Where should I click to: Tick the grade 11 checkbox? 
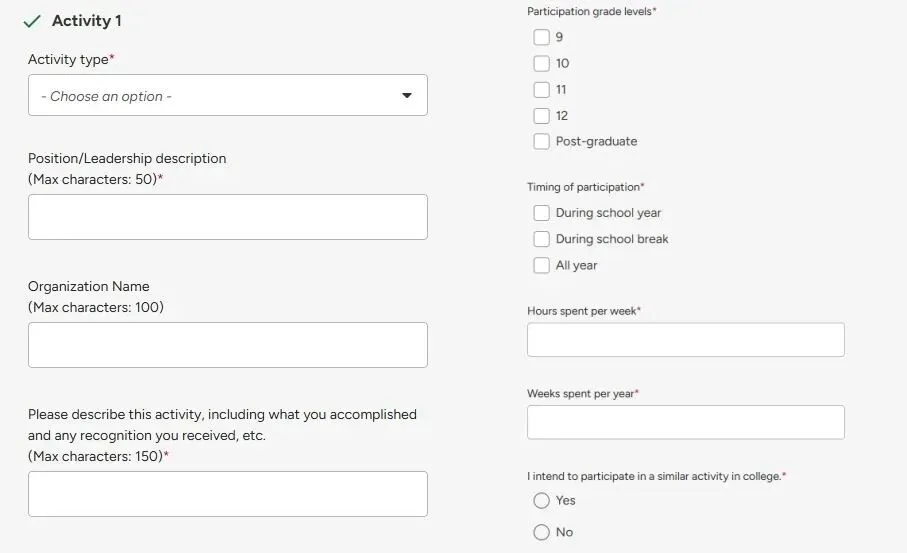click(x=541, y=89)
